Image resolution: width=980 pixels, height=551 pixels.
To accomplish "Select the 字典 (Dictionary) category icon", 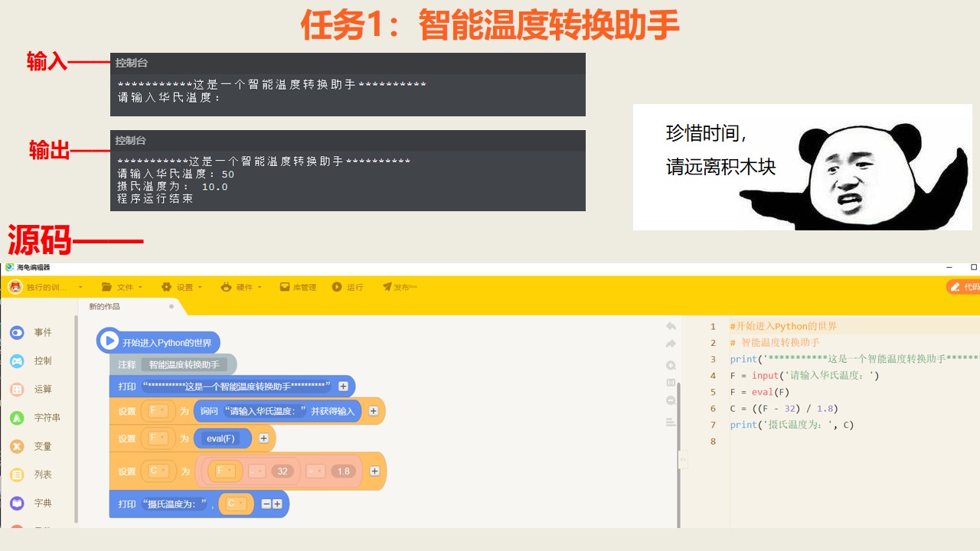I will click(17, 503).
